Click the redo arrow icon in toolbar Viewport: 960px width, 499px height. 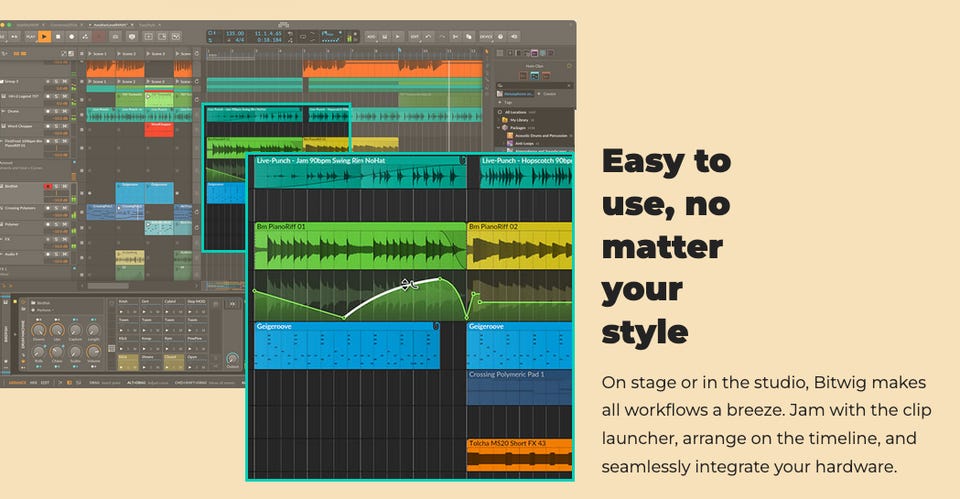443,37
